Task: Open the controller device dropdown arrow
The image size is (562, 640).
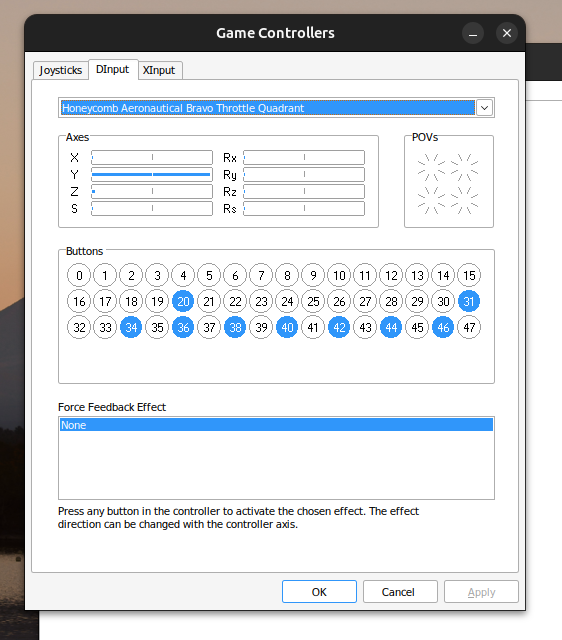Action: coord(484,108)
